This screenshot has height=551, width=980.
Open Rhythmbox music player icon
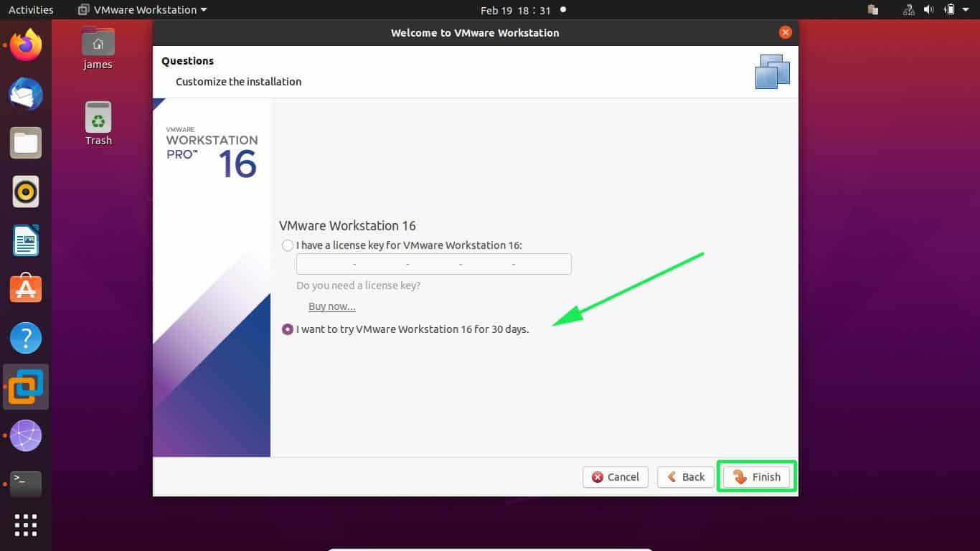pyautogui.click(x=26, y=192)
